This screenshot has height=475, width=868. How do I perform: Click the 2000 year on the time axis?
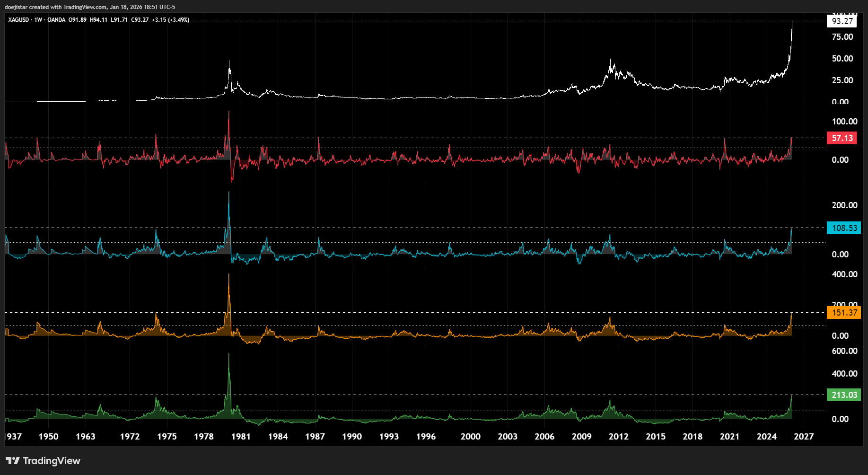pyautogui.click(x=470, y=437)
